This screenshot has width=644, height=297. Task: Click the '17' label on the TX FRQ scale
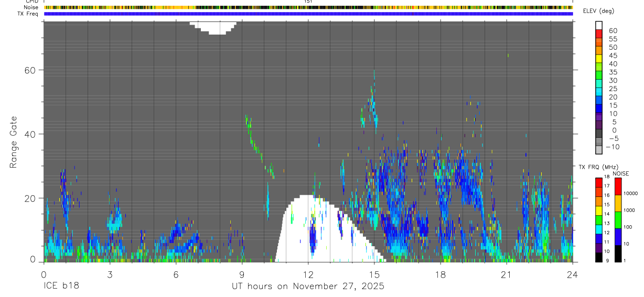click(608, 186)
